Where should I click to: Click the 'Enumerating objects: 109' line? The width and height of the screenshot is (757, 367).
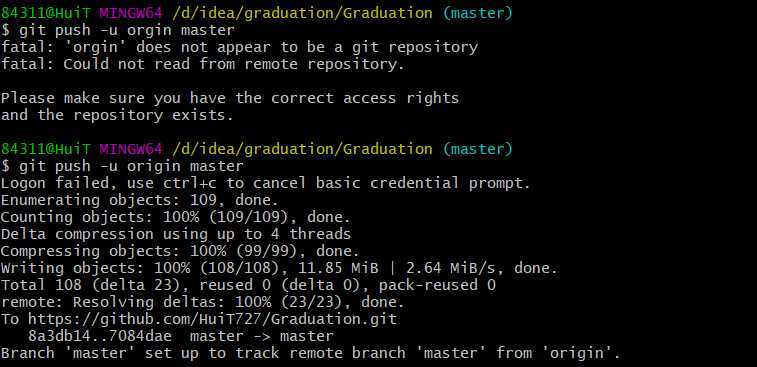(x=140, y=200)
